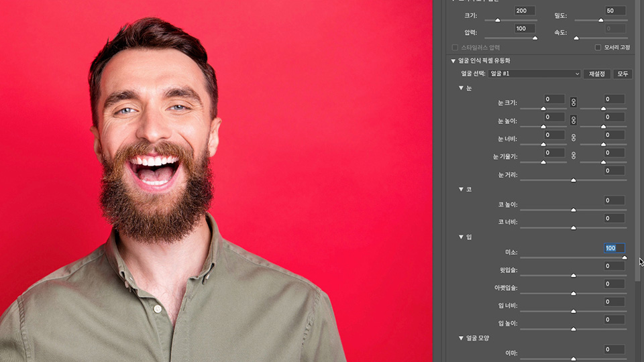
Task: Click the 눈 거리 value field
Action: (x=614, y=171)
